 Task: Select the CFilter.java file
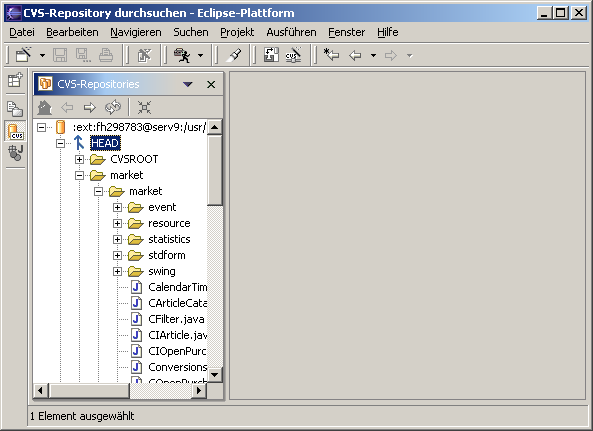coord(176,319)
